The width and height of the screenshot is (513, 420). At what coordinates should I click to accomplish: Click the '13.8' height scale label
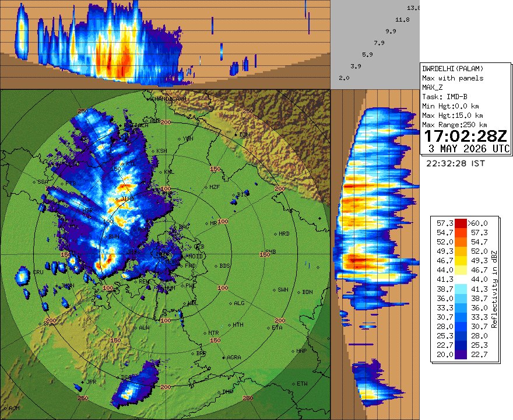tap(413, 8)
